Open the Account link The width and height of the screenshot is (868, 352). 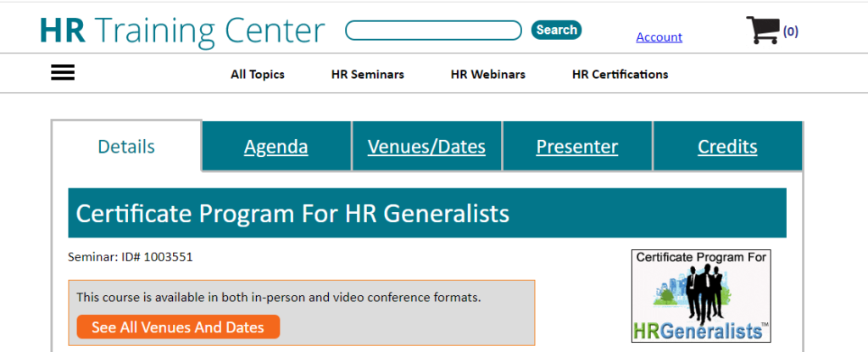point(659,37)
